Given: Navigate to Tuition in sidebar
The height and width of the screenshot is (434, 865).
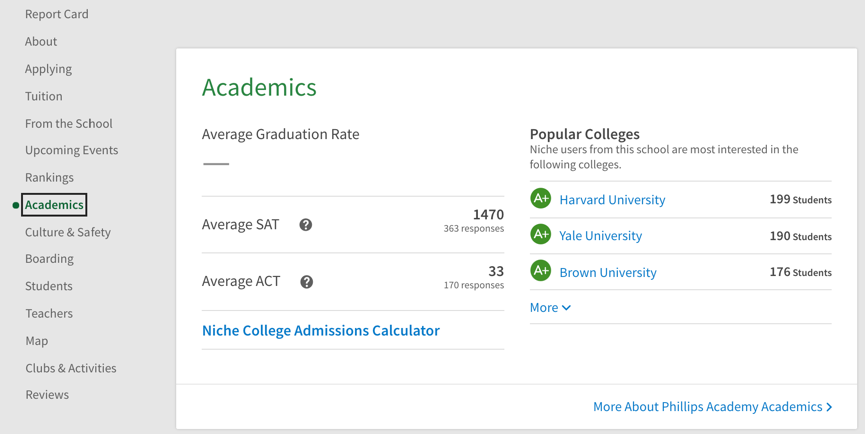Looking at the screenshot, I should pos(44,96).
